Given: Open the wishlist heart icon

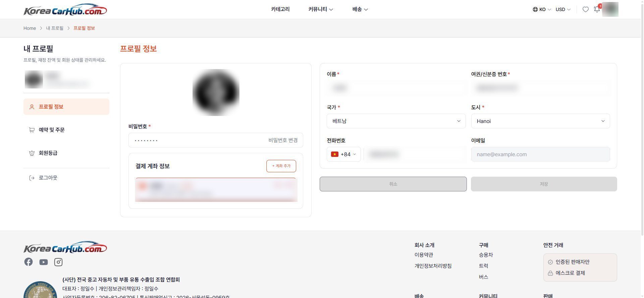Looking at the screenshot, I should click(585, 9).
